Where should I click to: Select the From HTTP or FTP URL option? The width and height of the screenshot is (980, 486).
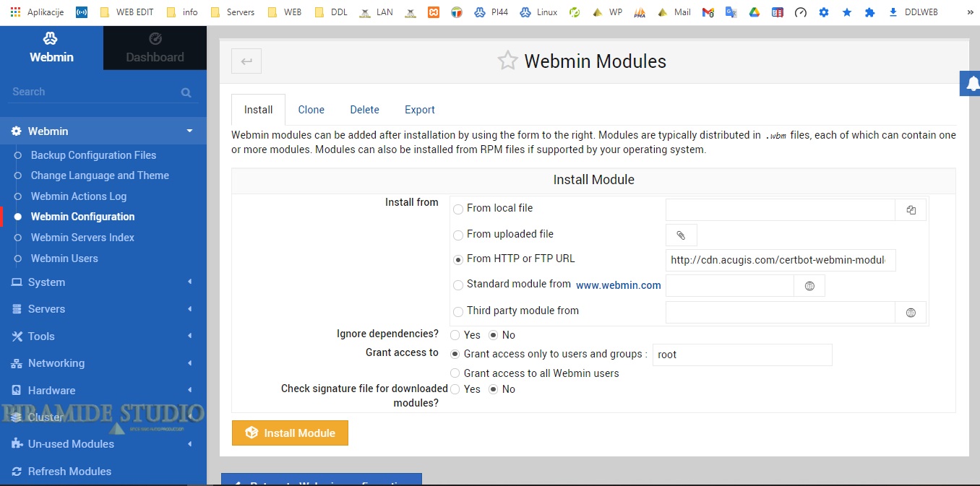(x=458, y=260)
